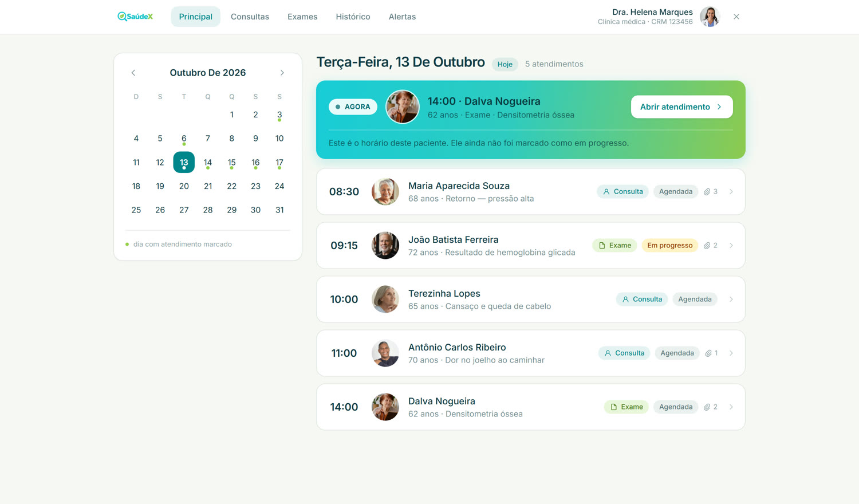Click Agendada status on Antônio Carlos Ribeiro row
The width and height of the screenshot is (859, 504).
coord(677,353)
